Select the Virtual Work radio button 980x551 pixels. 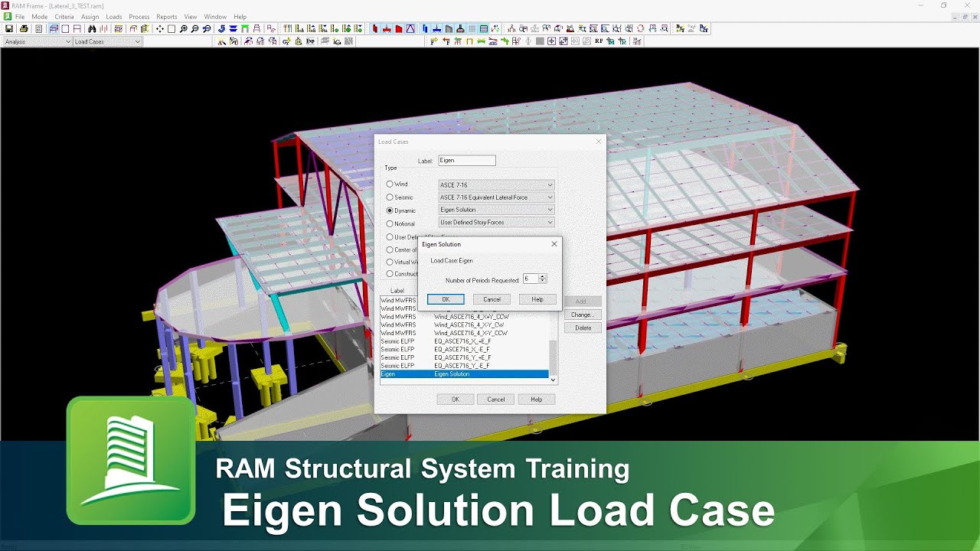(390, 262)
